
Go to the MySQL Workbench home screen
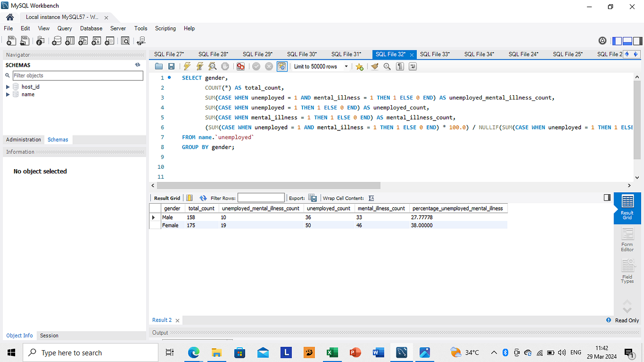click(10, 17)
